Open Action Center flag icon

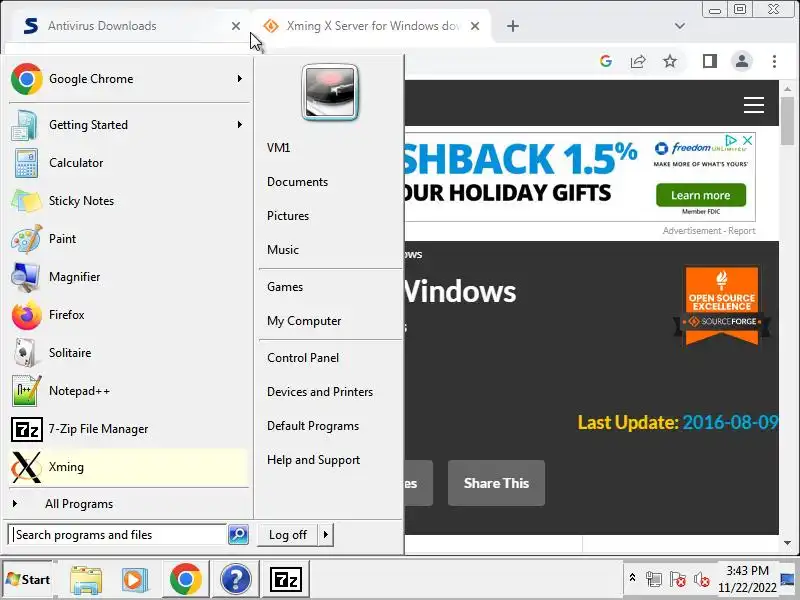(678, 579)
